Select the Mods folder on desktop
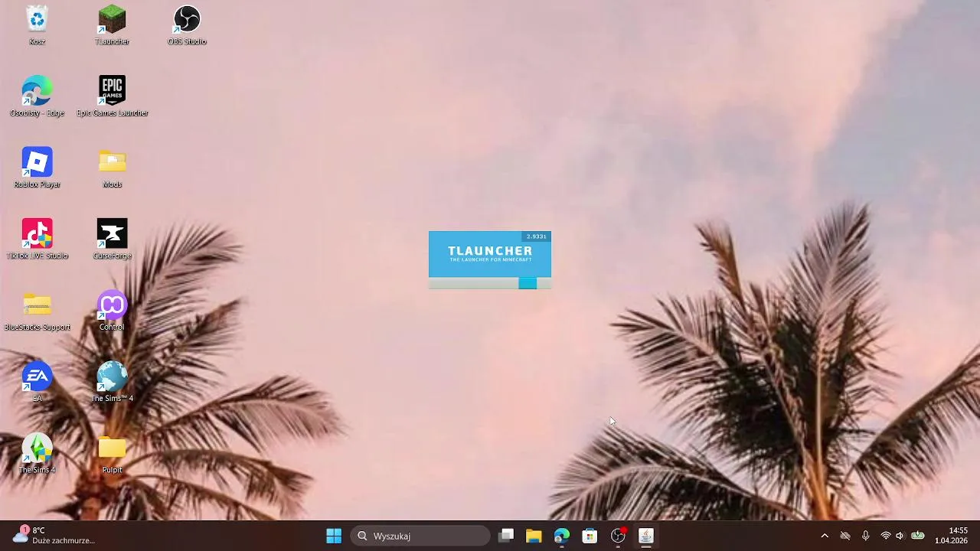The width and height of the screenshot is (980, 551). click(x=112, y=168)
